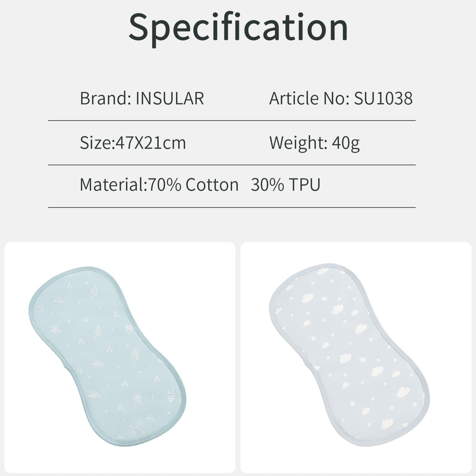Click the divider line below Material row

pos(232,208)
